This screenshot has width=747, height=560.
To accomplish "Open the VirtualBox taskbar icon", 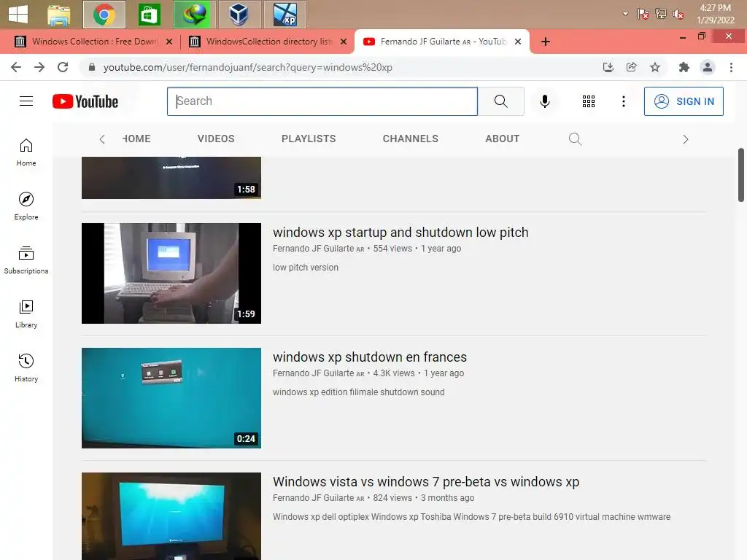I will point(239,15).
